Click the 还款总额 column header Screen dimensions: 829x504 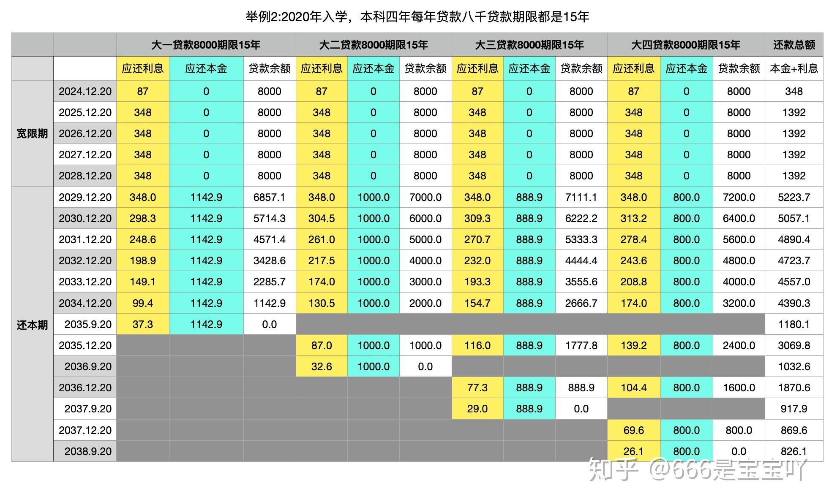(x=794, y=45)
